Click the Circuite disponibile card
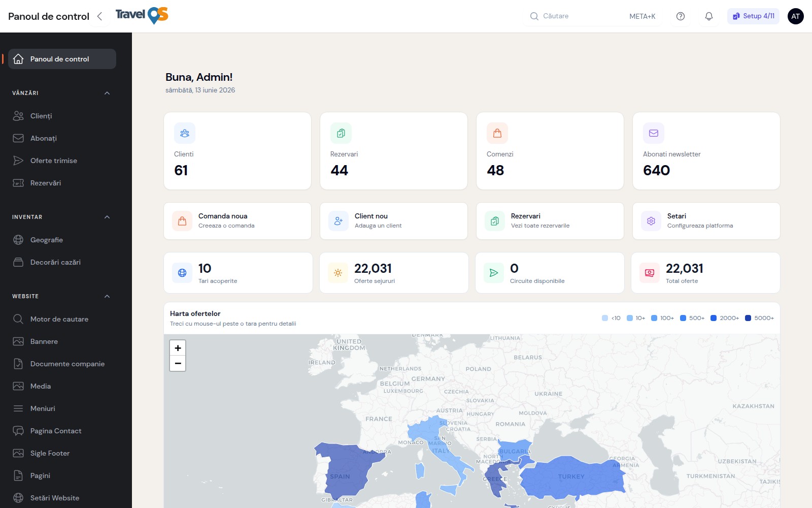Image resolution: width=812 pixels, height=508 pixels. (550, 273)
